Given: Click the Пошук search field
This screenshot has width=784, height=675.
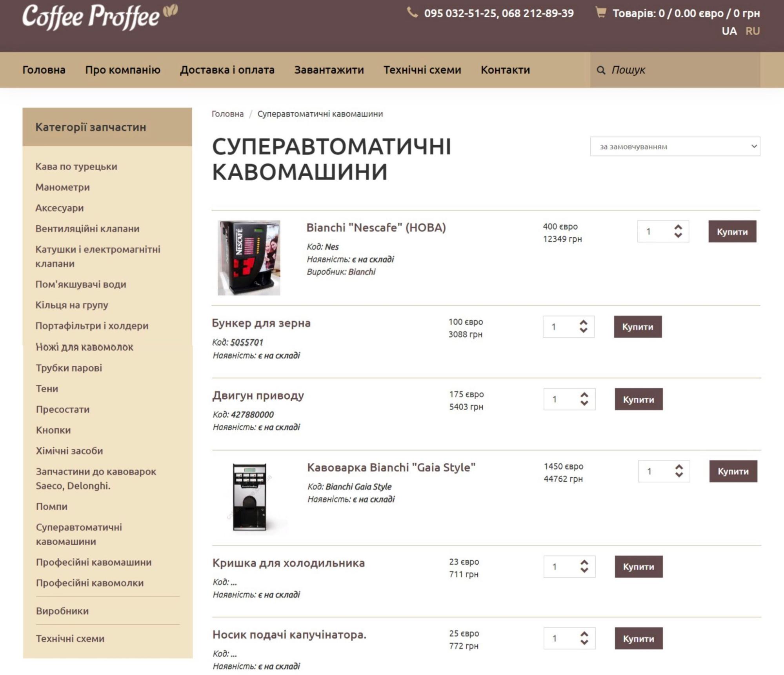Looking at the screenshot, I should pyautogui.click(x=675, y=70).
